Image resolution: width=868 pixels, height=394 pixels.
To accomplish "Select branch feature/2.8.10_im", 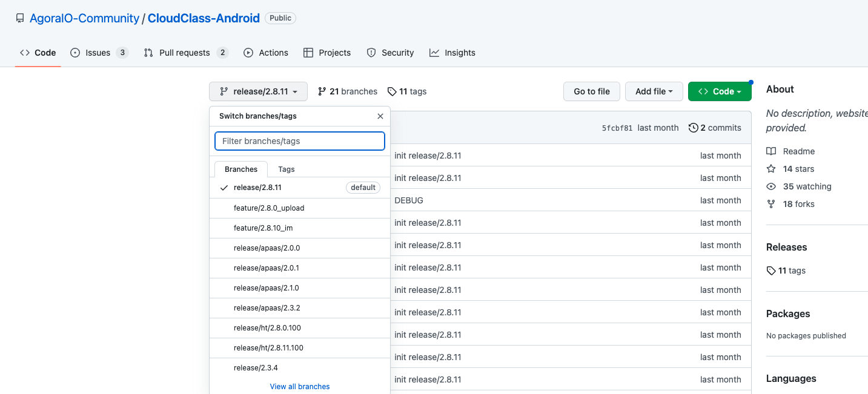I will click(x=300, y=228).
